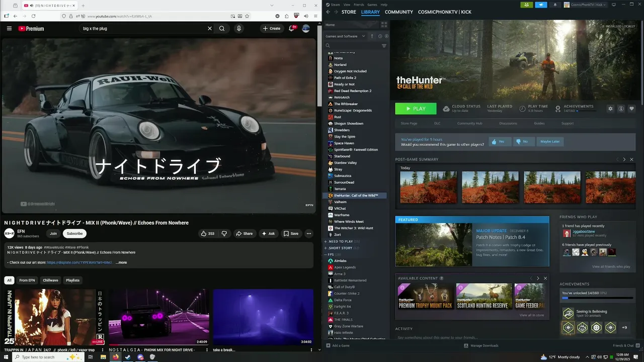Image resolution: width=644 pixels, height=362 pixels.
Task: Open the COSMICPHONKTV | KICK profile tab
Action: pos(445,12)
